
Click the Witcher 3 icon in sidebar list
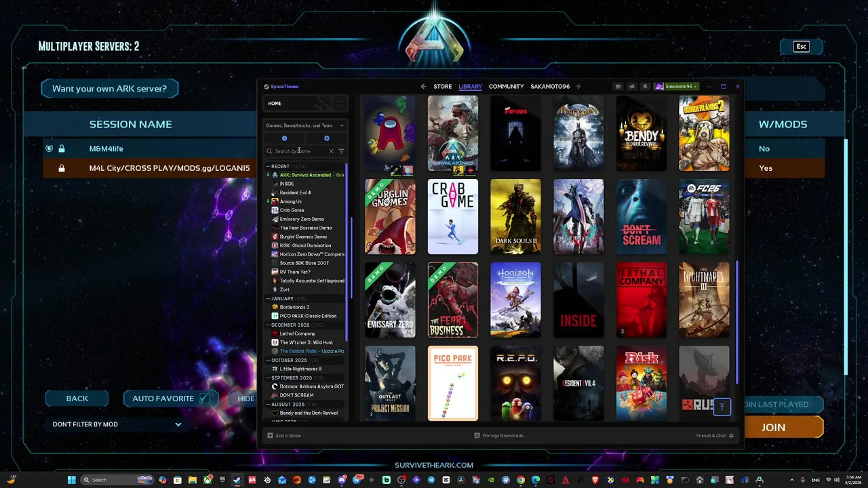[x=275, y=342]
